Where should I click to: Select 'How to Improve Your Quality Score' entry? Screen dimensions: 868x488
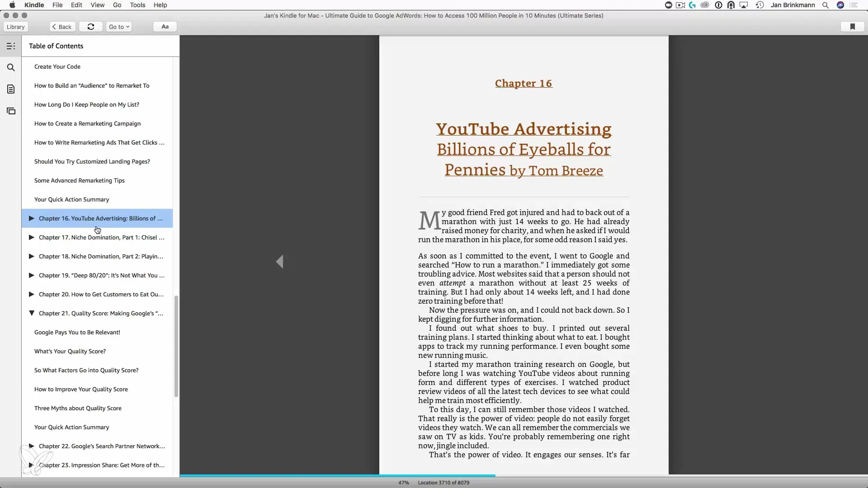(81, 389)
